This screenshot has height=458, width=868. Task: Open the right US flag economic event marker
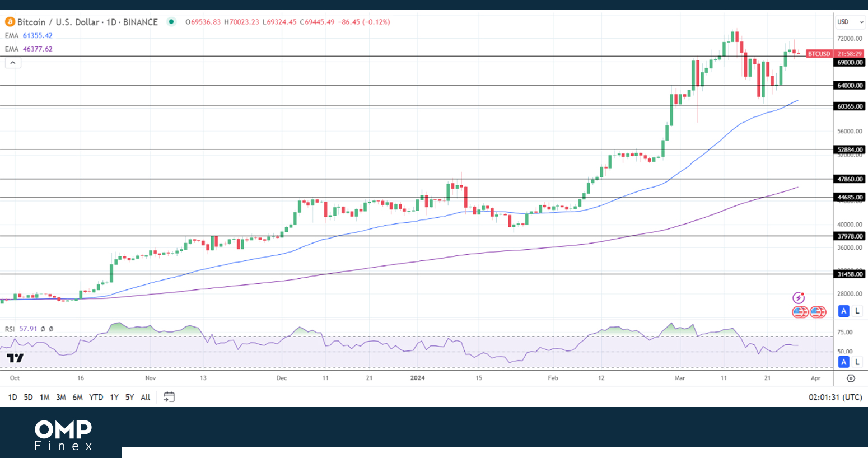coord(818,312)
